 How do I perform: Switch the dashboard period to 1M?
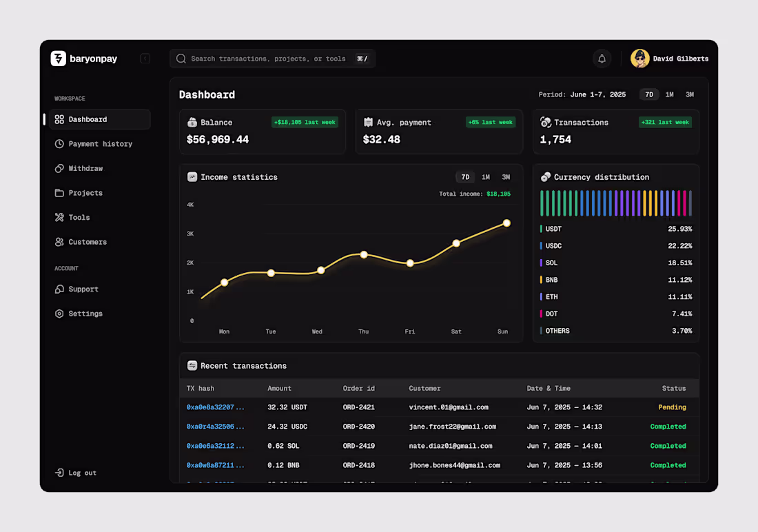click(x=669, y=94)
